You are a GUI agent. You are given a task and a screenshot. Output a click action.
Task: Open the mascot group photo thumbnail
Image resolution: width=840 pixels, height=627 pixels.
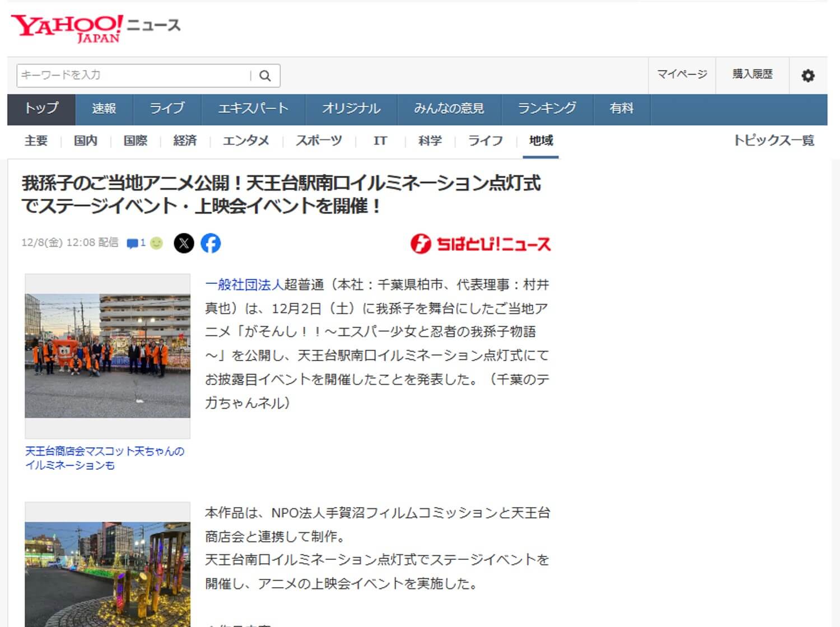108,355
